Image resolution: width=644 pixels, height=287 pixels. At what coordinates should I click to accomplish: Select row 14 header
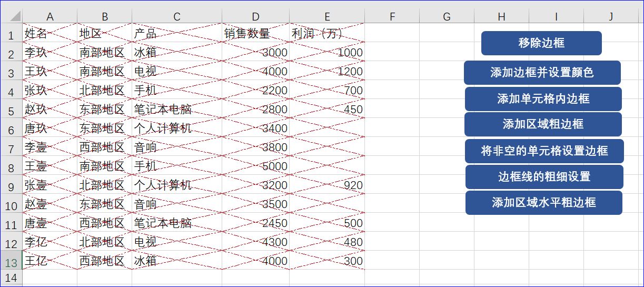(11, 278)
